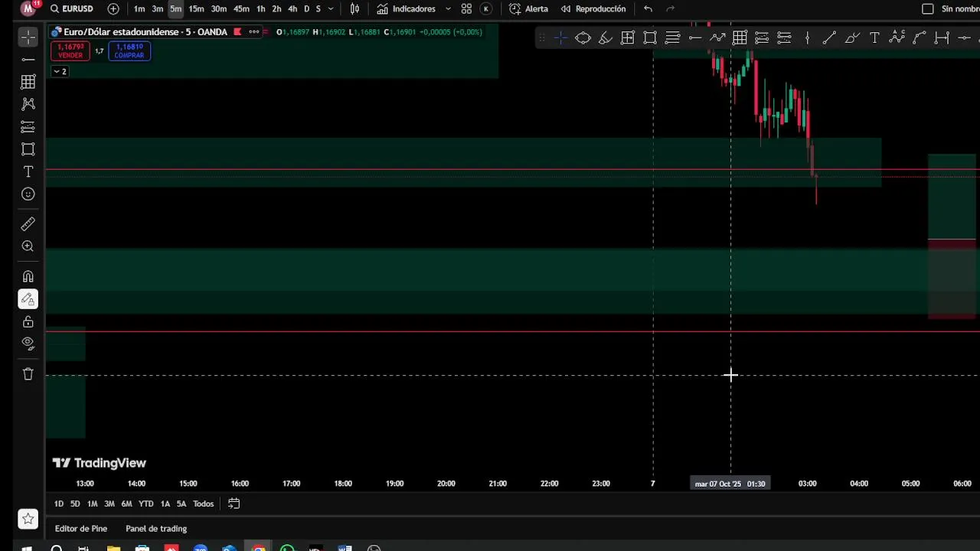Select the crosshair cursor tool in left sidebar

pos(28,37)
